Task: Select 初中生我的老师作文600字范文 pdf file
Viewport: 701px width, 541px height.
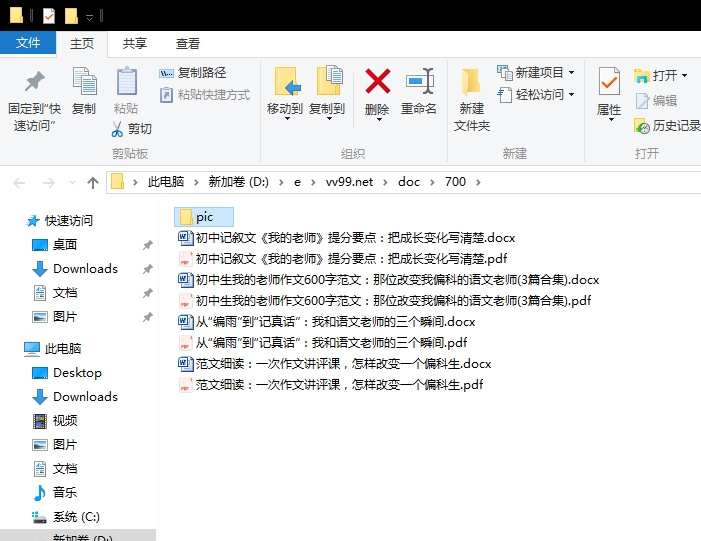Action: pos(384,300)
